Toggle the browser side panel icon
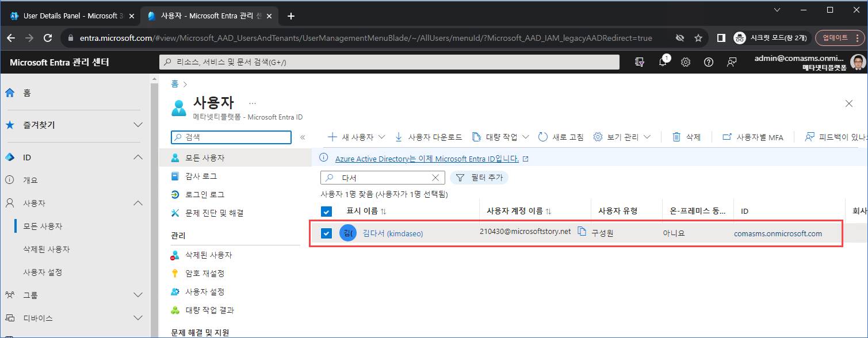 click(721, 38)
